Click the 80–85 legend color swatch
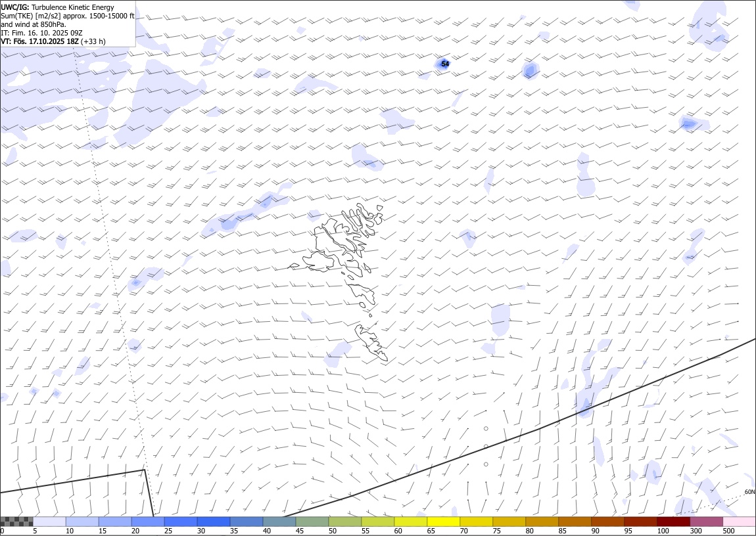756x536 pixels. 542,522
